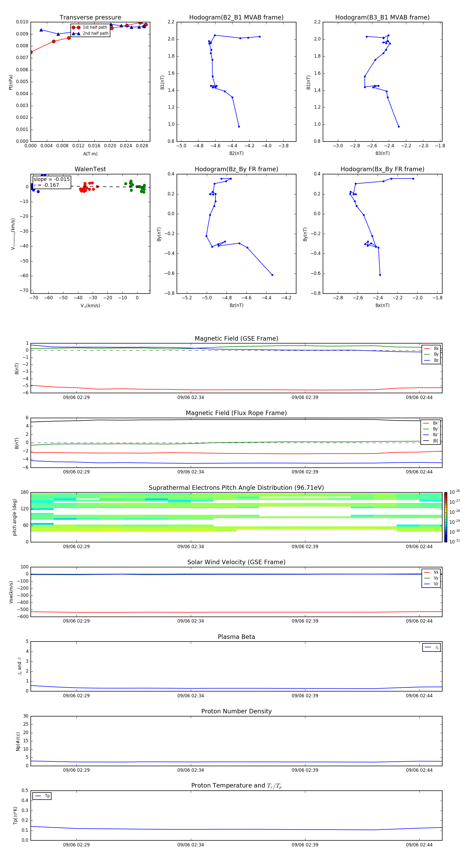Select the '2nd half path' legend entry
Viewport: 473px width, 868px height.
click(x=91, y=33)
